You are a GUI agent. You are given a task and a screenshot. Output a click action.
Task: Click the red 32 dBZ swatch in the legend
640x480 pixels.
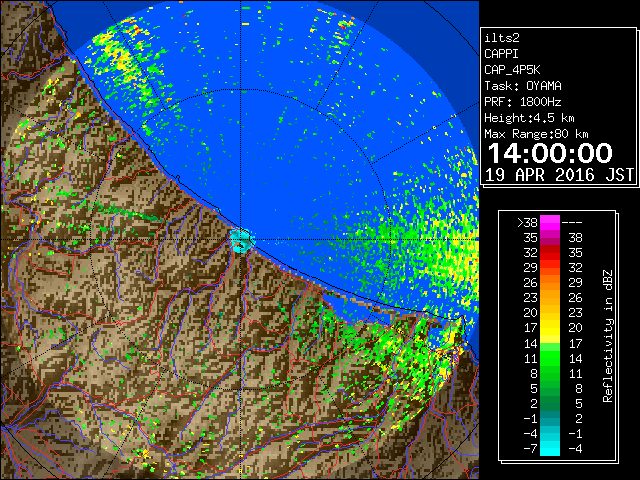coord(550,253)
